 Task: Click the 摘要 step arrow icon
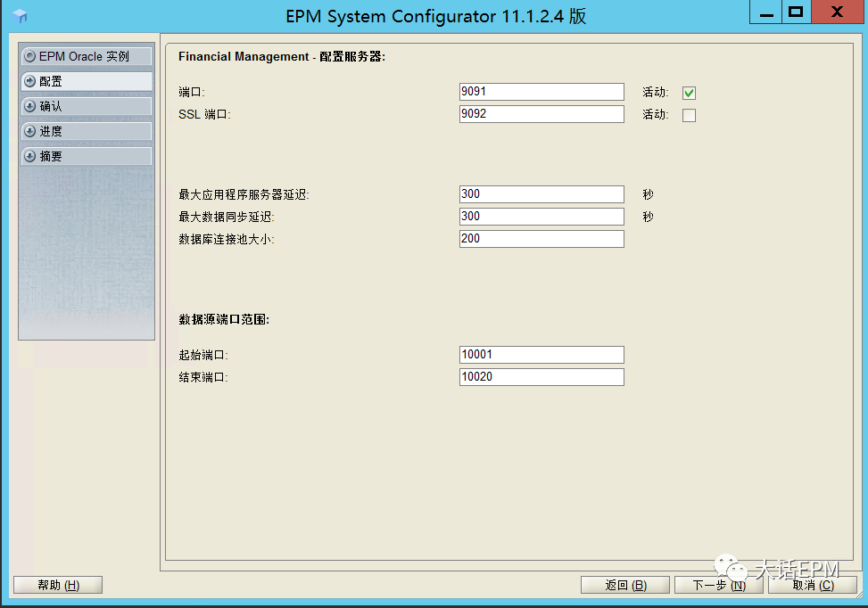(x=30, y=157)
